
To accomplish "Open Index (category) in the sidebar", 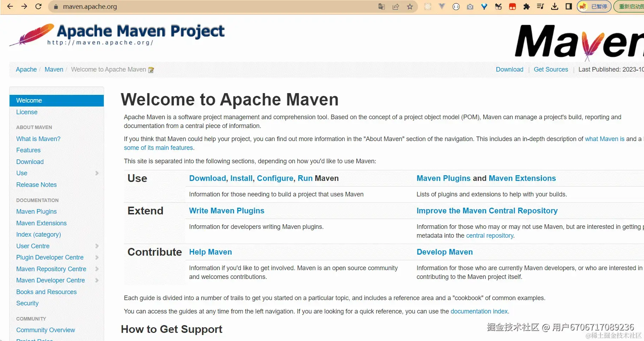I will (x=38, y=235).
